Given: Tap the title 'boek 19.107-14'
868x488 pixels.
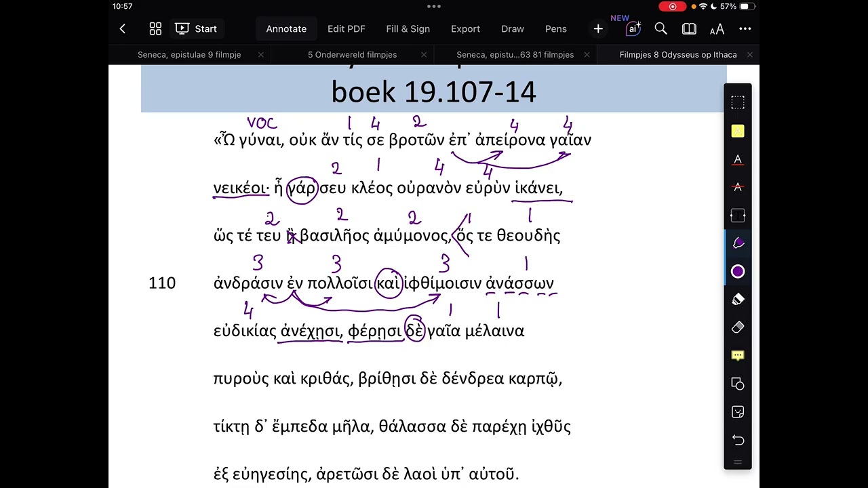Looking at the screenshot, I should (x=434, y=92).
